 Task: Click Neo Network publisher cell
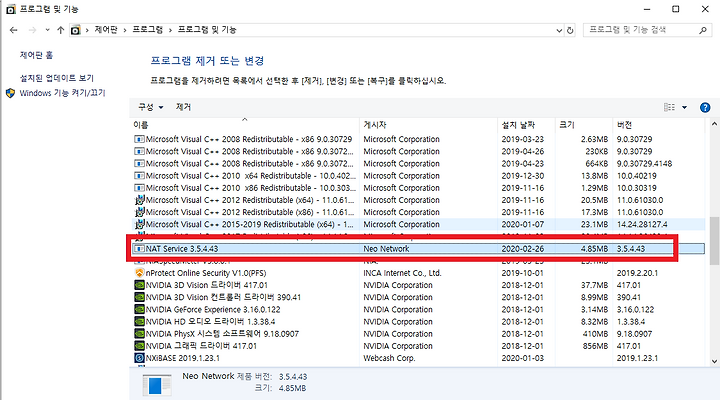point(386,248)
